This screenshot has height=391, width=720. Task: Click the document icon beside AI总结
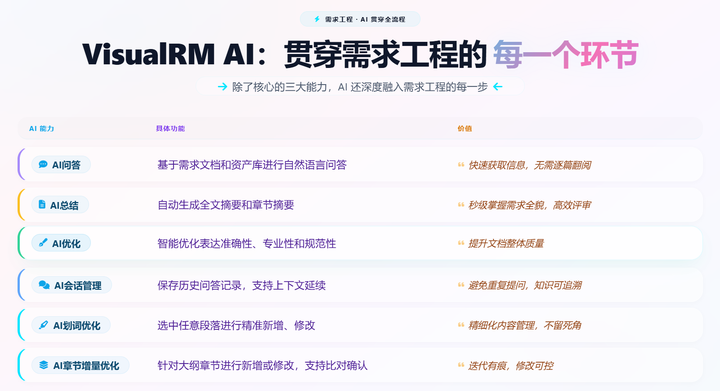(x=42, y=205)
